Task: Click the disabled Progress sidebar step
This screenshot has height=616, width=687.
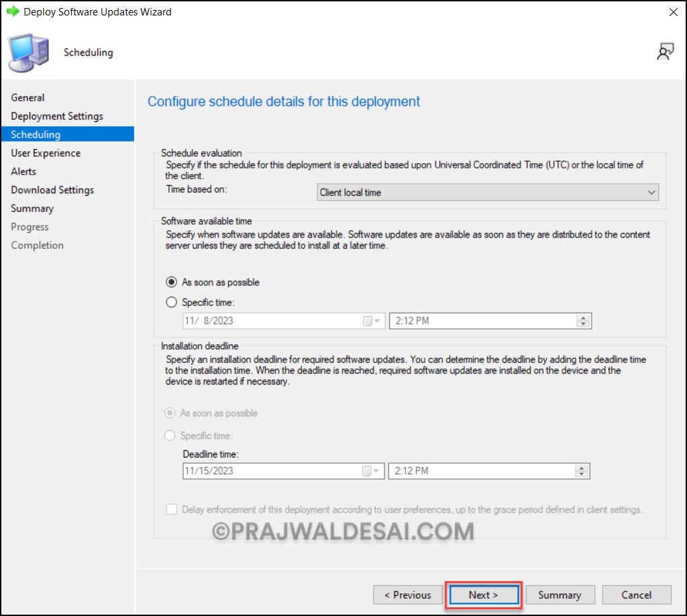Action: (x=30, y=227)
